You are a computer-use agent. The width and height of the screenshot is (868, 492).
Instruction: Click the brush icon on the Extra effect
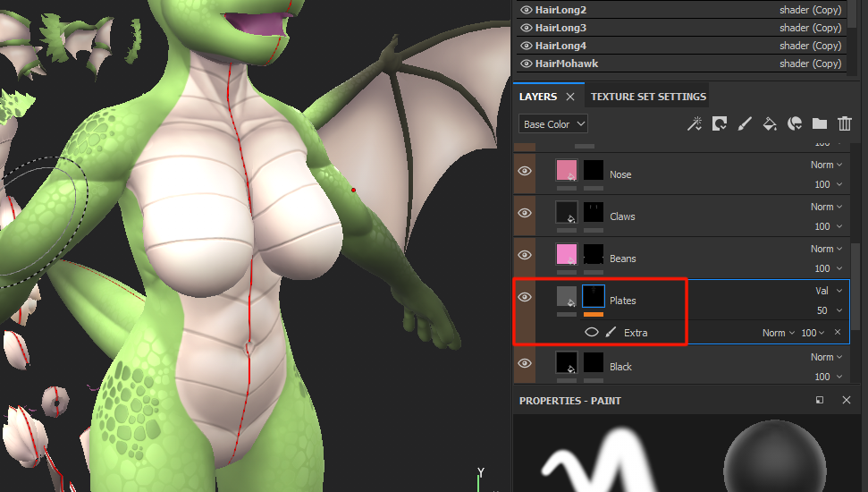coord(611,333)
